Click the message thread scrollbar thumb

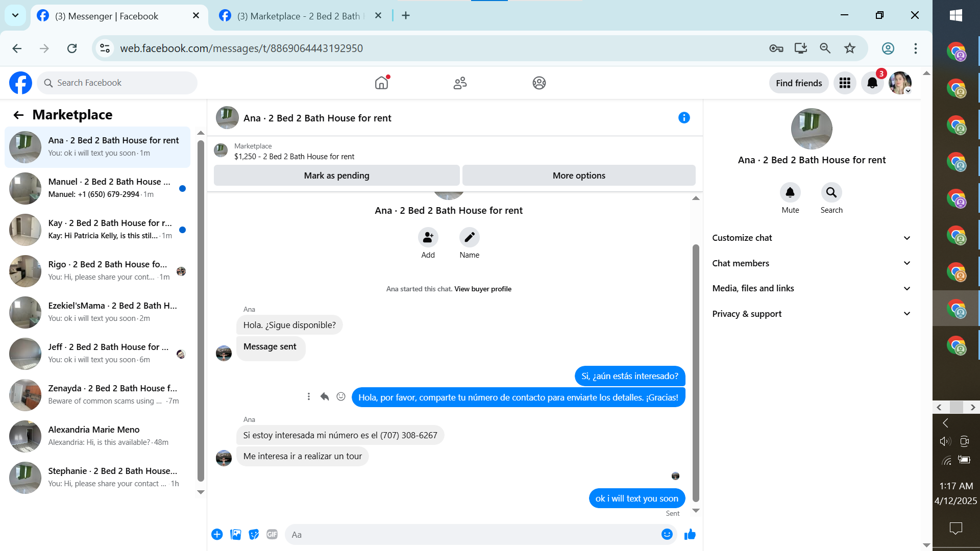[x=696, y=373]
